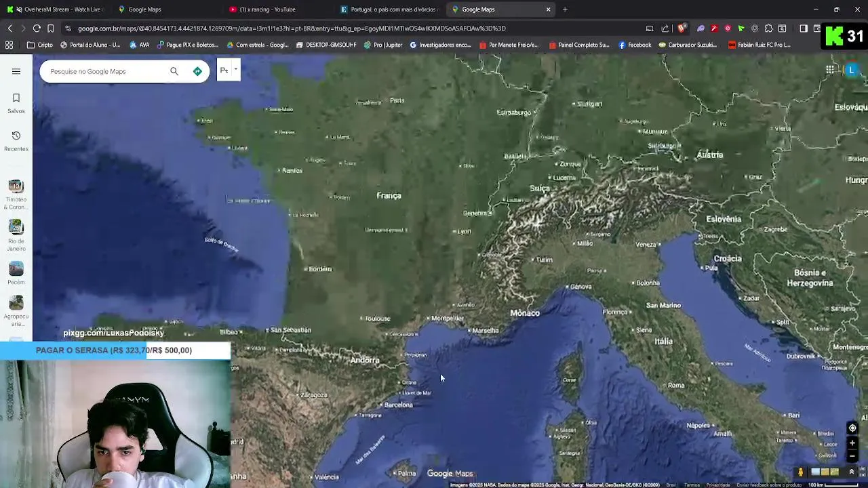868x488 pixels.
Task: Click the Roma city label
Action: pyautogui.click(x=676, y=385)
